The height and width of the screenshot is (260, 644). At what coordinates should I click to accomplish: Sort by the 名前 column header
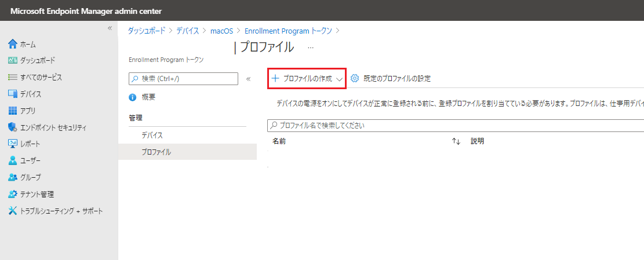279,141
